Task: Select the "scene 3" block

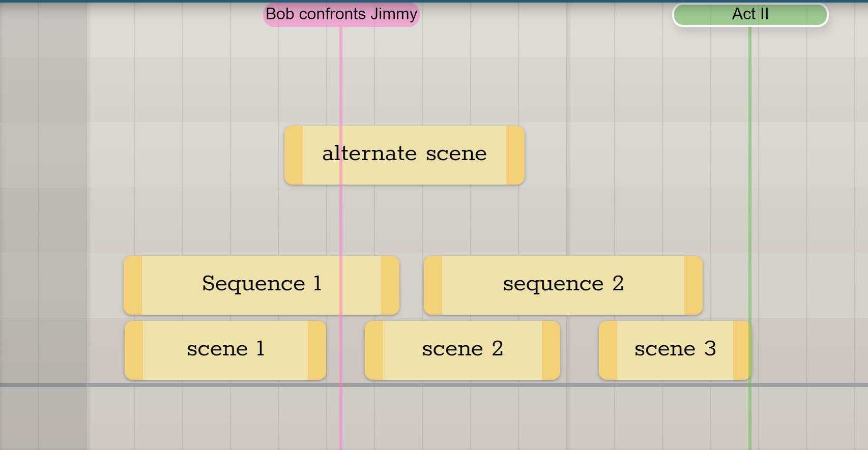Action: point(675,350)
